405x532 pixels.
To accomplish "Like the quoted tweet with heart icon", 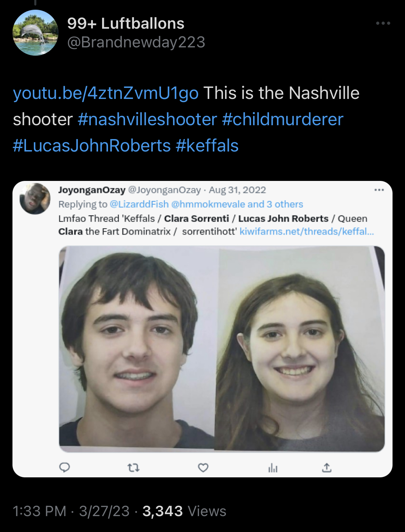I will point(203,468).
